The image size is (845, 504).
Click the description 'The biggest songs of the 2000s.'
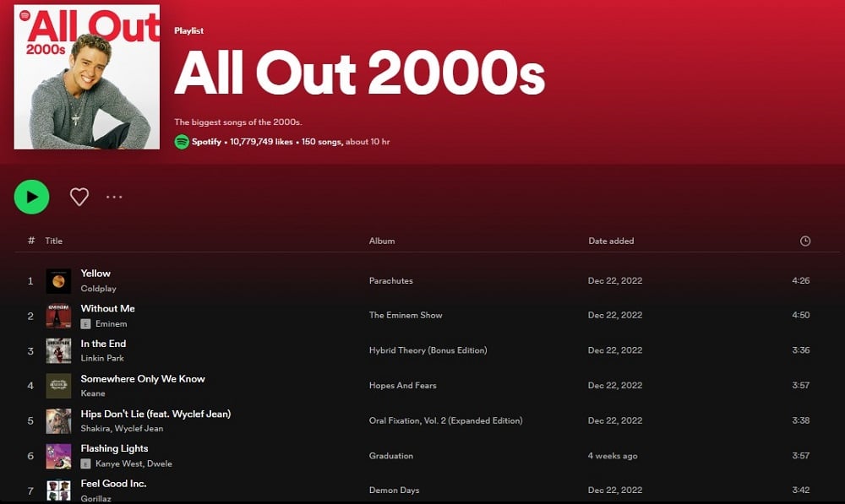point(237,122)
